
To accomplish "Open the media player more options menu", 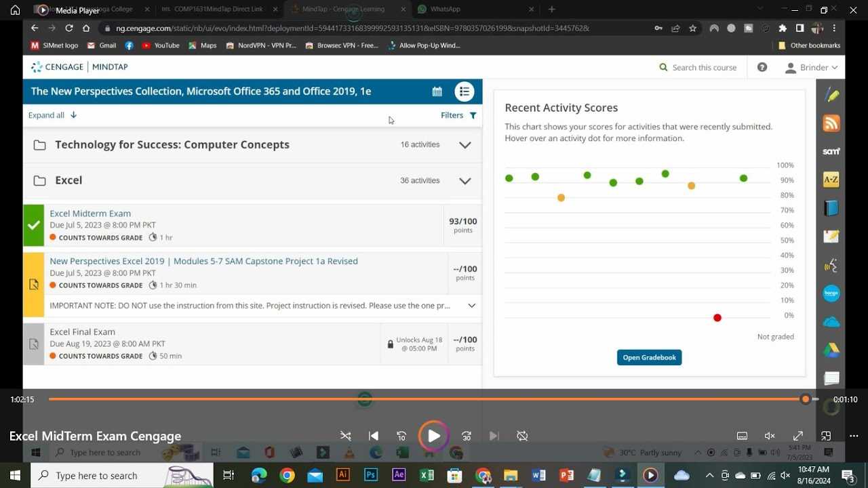I will click(854, 436).
